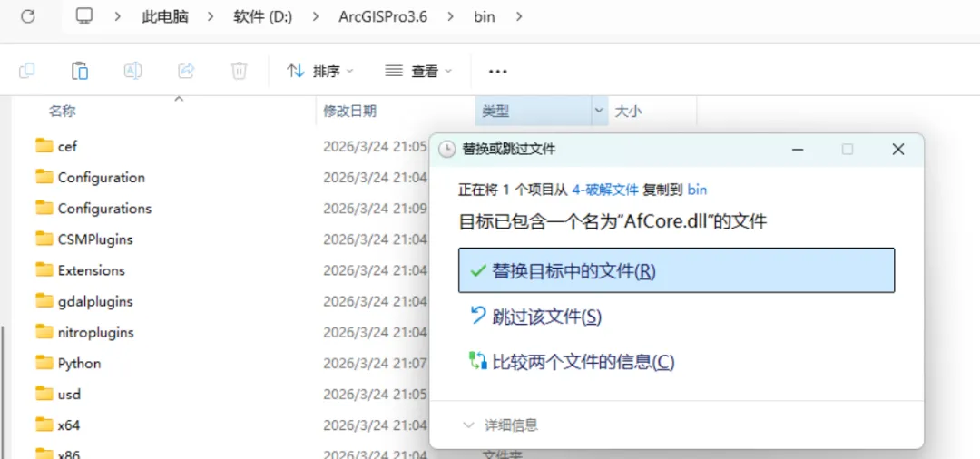Image resolution: width=980 pixels, height=459 pixels.
Task: Click the usd folder icon
Action: click(44, 394)
